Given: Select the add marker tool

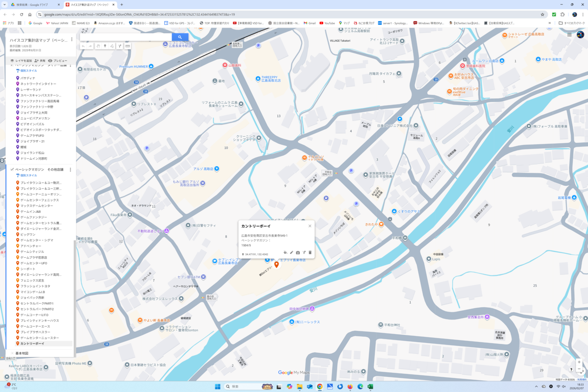Looking at the screenshot, I should coord(105,46).
